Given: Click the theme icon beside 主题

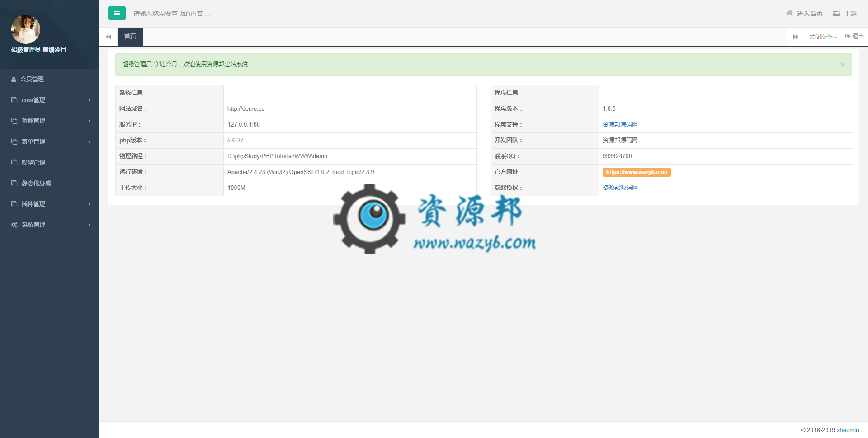Looking at the screenshot, I should [x=836, y=13].
